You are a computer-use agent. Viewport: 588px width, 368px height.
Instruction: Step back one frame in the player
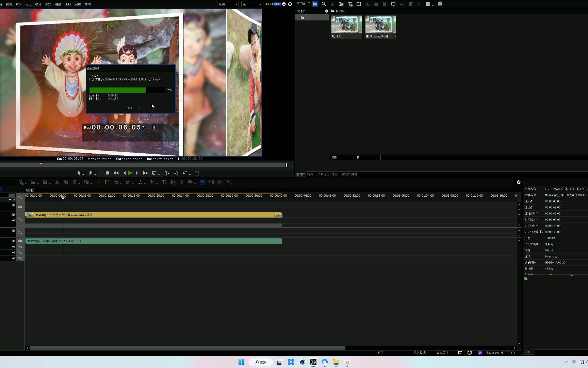point(125,173)
